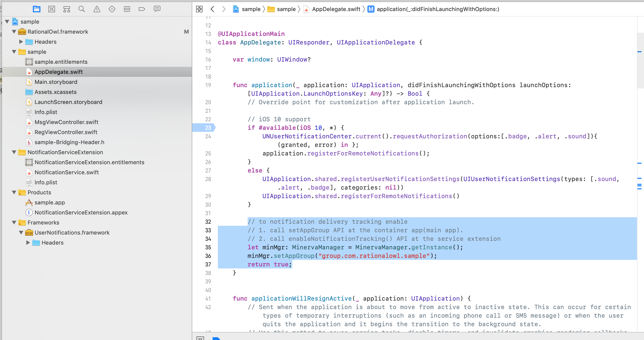Image resolution: width=644 pixels, height=340 pixels.
Task: Select MsgViewController.swift in the navigator
Action: click(66, 122)
